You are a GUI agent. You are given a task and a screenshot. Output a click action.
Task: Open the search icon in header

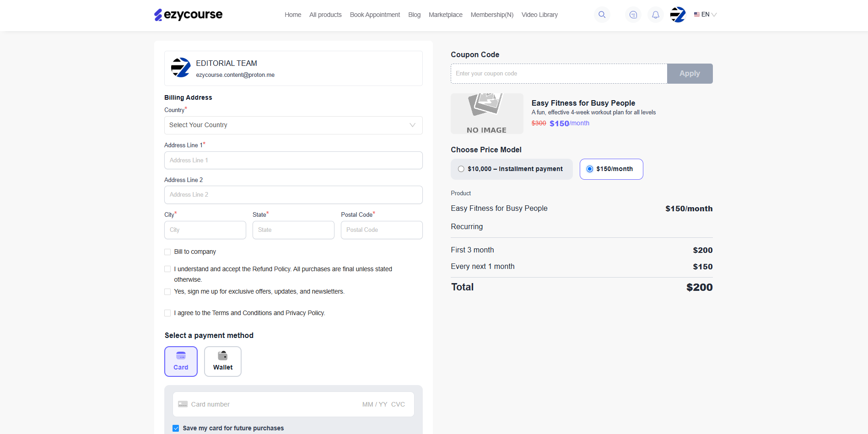click(x=602, y=15)
